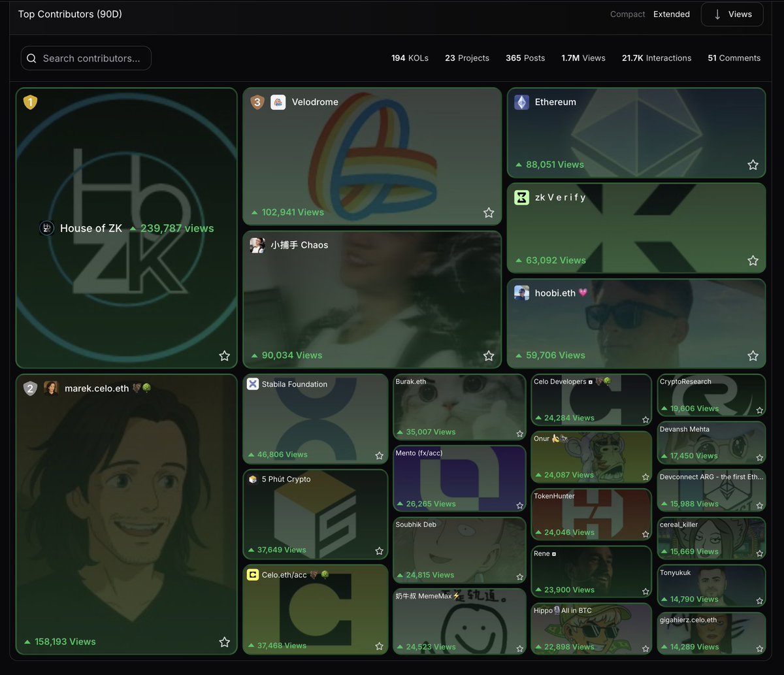784x675 pixels.
Task: Switch to Compact view
Action: 628,14
